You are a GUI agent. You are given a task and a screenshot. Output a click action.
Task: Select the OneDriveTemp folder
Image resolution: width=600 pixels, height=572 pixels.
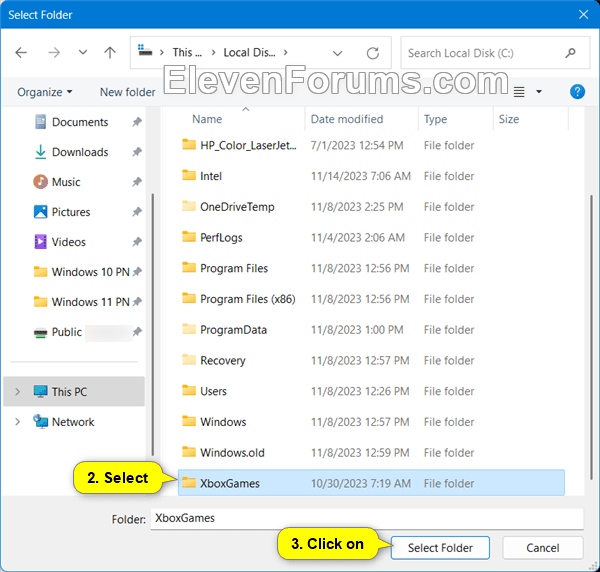click(x=237, y=207)
